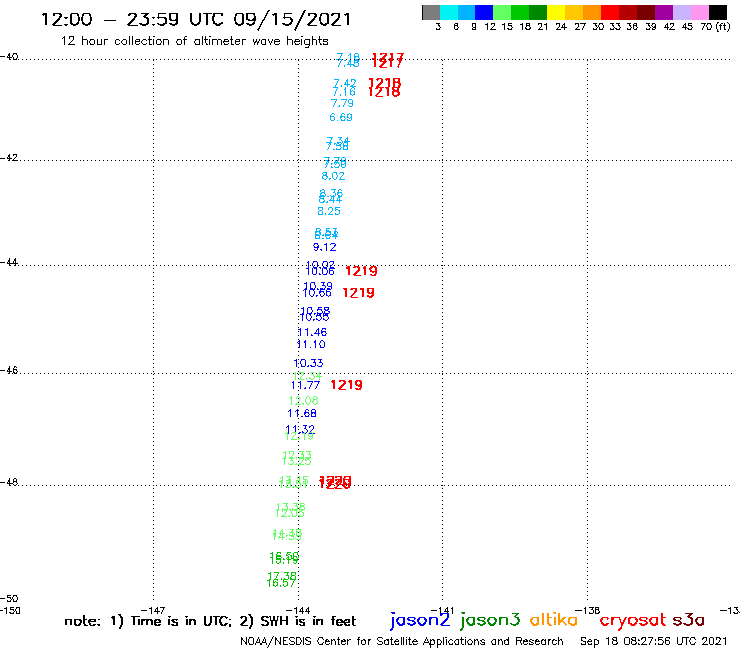
Task: Click the -147 longitude axis label
Action: pos(153,610)
